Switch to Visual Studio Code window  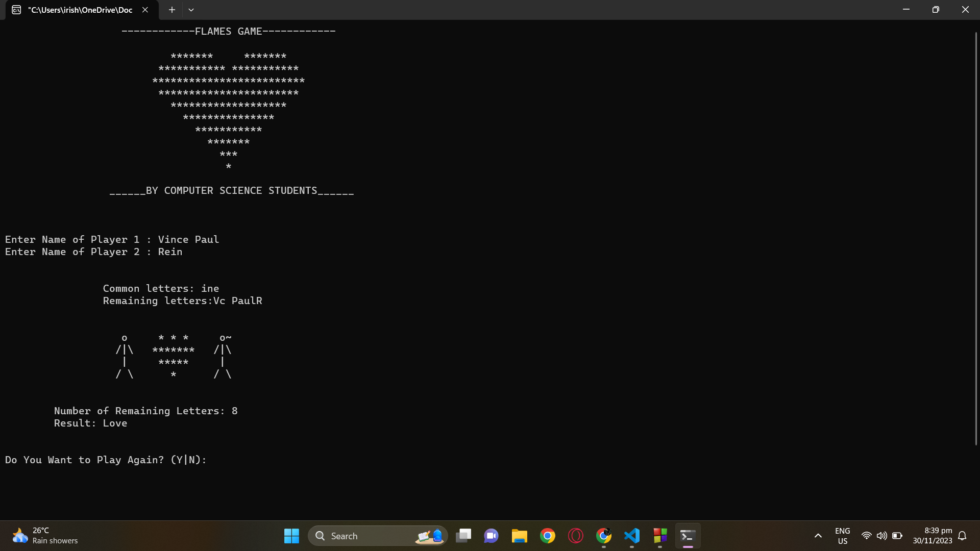pos(632,536)
